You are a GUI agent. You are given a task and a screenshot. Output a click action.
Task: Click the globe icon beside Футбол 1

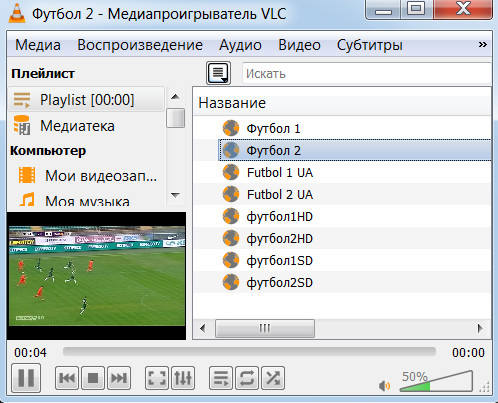pyautogui.click(x=231, y=128)
